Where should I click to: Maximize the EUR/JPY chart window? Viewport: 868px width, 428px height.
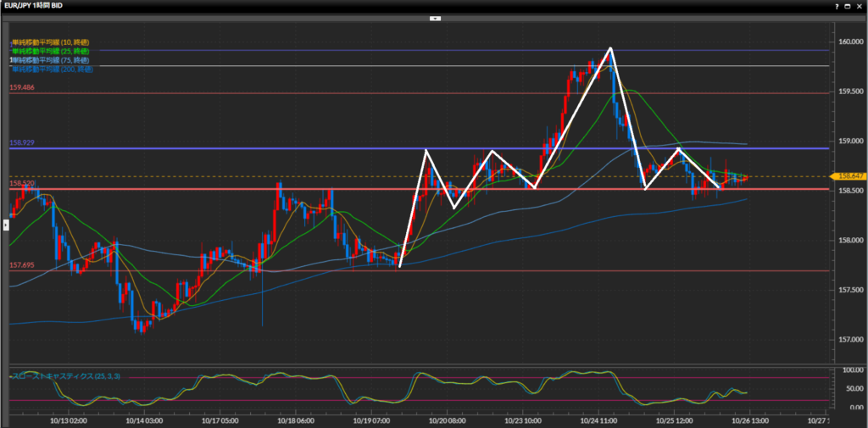[848, 6]
